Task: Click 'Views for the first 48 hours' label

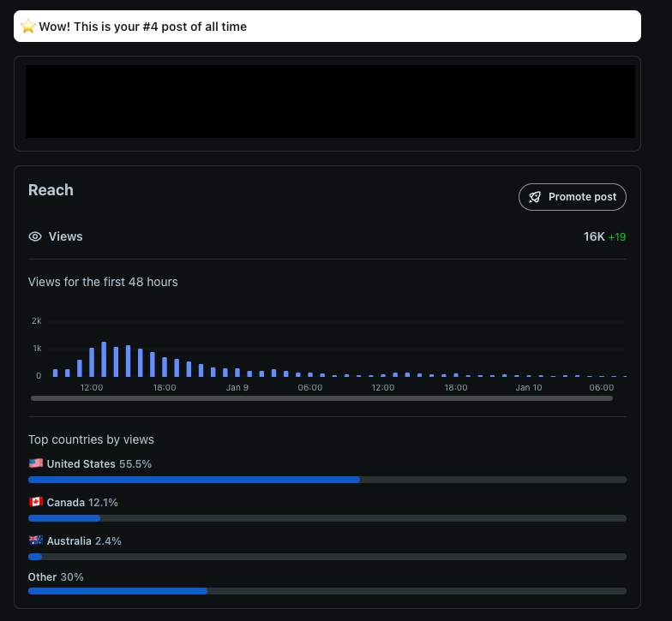Action: coord(103,282)
